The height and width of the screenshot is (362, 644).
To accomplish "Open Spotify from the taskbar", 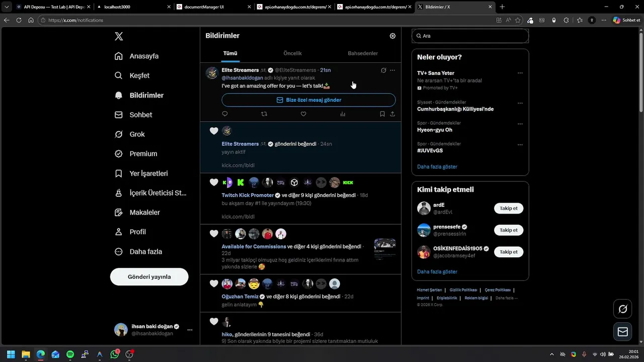I will click(70, 354).
